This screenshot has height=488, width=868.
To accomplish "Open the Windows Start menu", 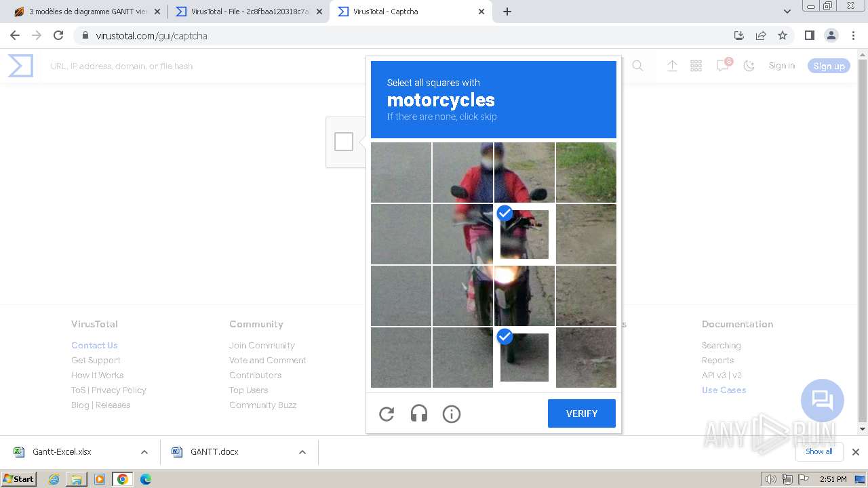I will pyautogui.click(x=19, y=479).
